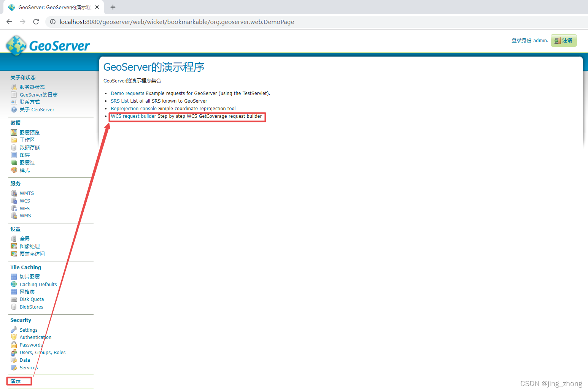
Task: Click the map icon beside 图层预览
Action: coord(14,132)
